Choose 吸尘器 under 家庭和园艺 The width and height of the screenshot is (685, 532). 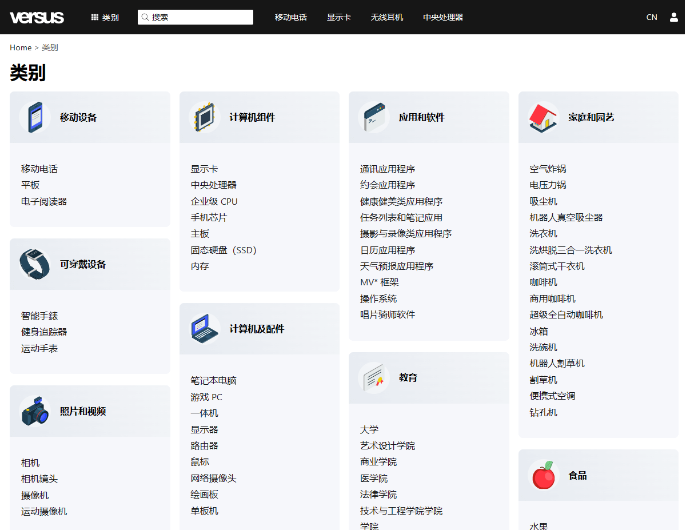click(x=543, y=201)
